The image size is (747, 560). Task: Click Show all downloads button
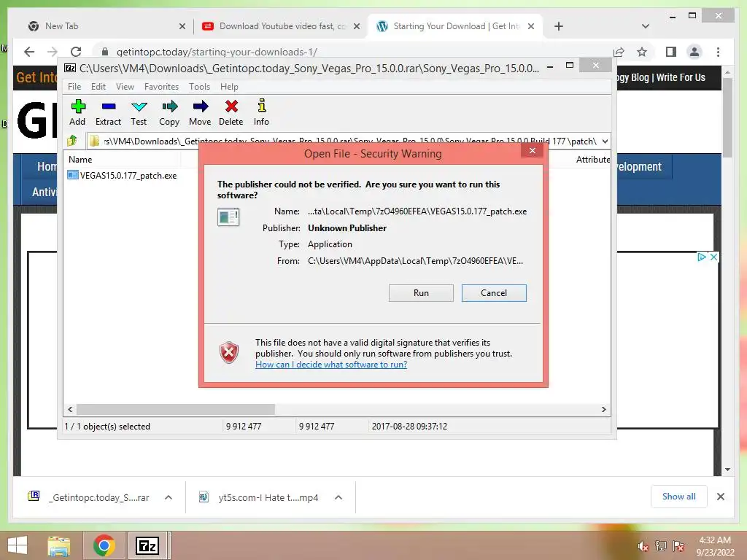click(x=678, y=497)
